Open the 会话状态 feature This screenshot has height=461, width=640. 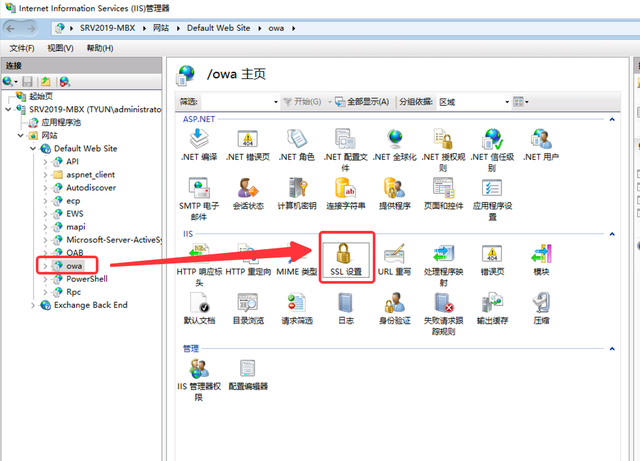click(248, 194)
